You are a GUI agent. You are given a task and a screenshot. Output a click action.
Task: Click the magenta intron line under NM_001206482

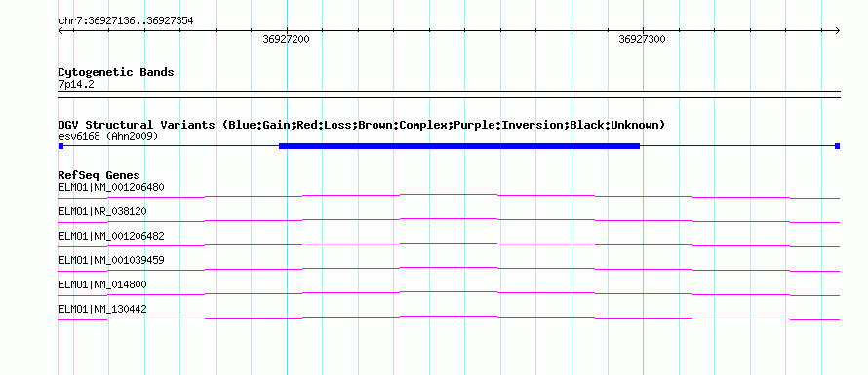pos(449,244)
